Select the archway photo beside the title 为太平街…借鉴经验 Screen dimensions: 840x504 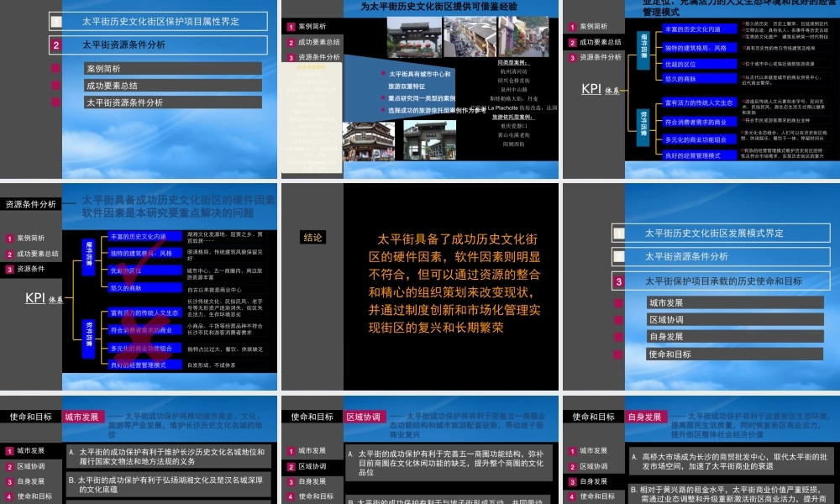(414, 36)
